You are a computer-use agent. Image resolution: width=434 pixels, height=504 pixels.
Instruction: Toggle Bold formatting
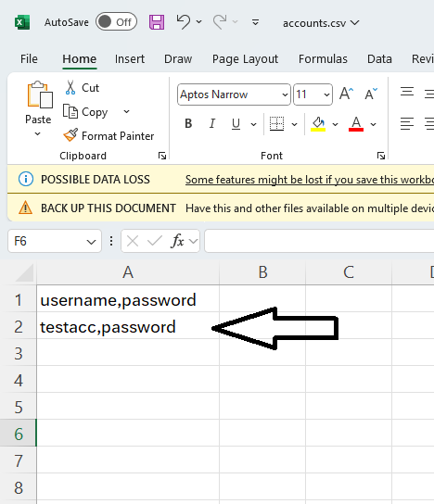pyautogui.click(x=188, y=124)
